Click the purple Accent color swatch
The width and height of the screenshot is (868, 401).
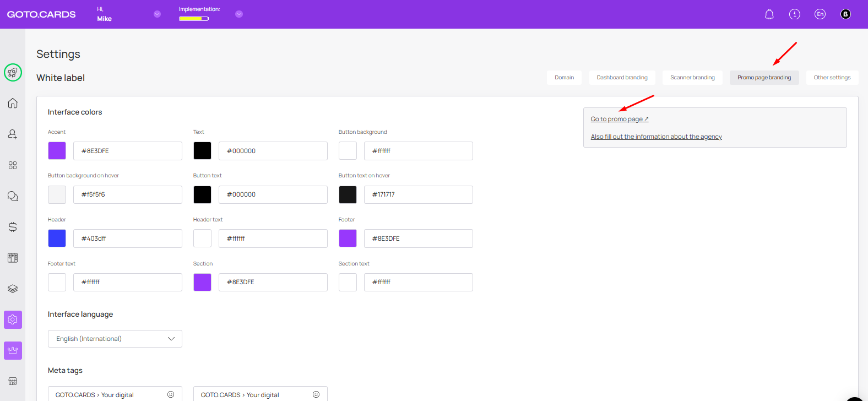57,151
